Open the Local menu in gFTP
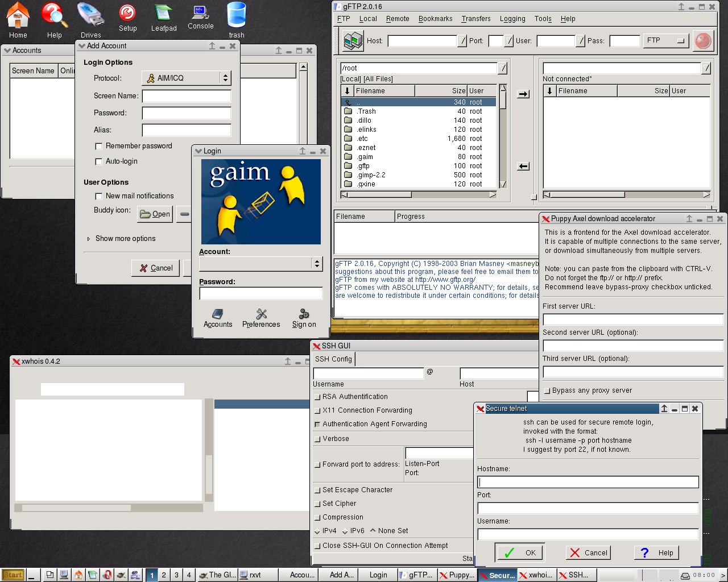The width and height of the screenshot is (728, 582). [368, 19]
